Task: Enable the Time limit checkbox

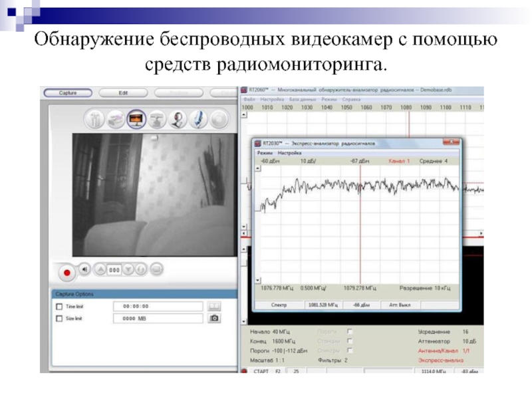Action: point(59,307)
